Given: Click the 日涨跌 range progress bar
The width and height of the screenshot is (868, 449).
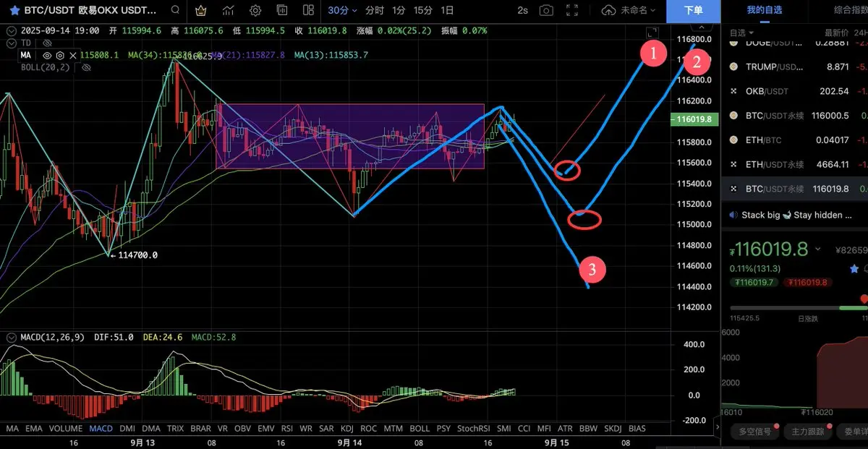Looking at the screenshot, I should 799,308.
